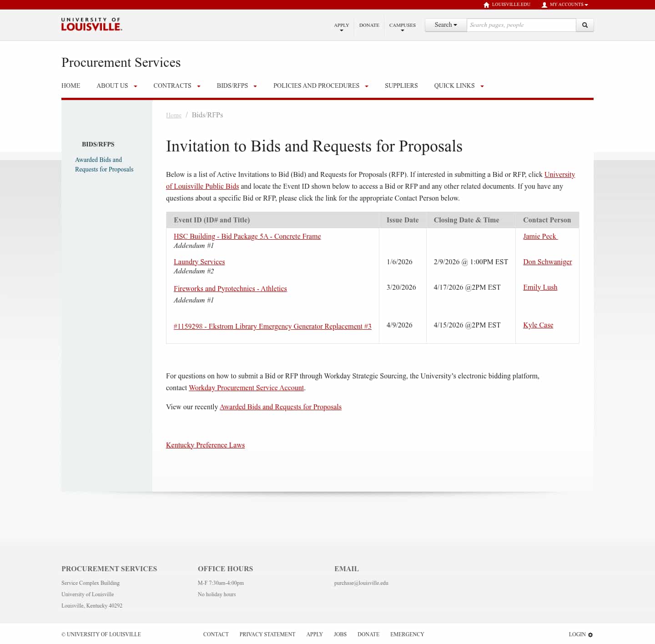
Task: Open the ABOUT US navigation item
Action: (x=112, y=86)
